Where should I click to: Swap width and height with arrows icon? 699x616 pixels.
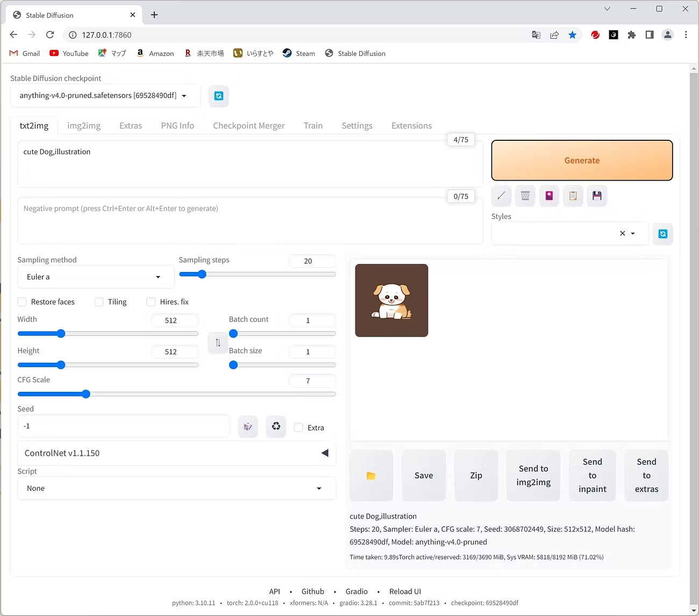(x=218, y=342)
